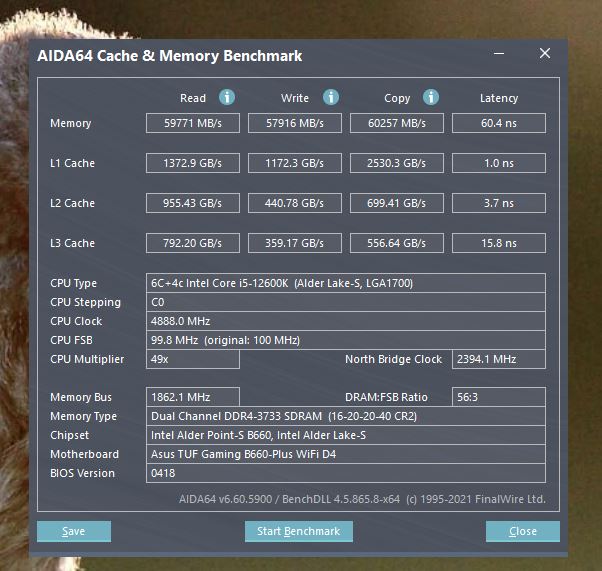Click the CPU Multiplier value 49x
Screen dimensions: 602x571
(193, 359)
